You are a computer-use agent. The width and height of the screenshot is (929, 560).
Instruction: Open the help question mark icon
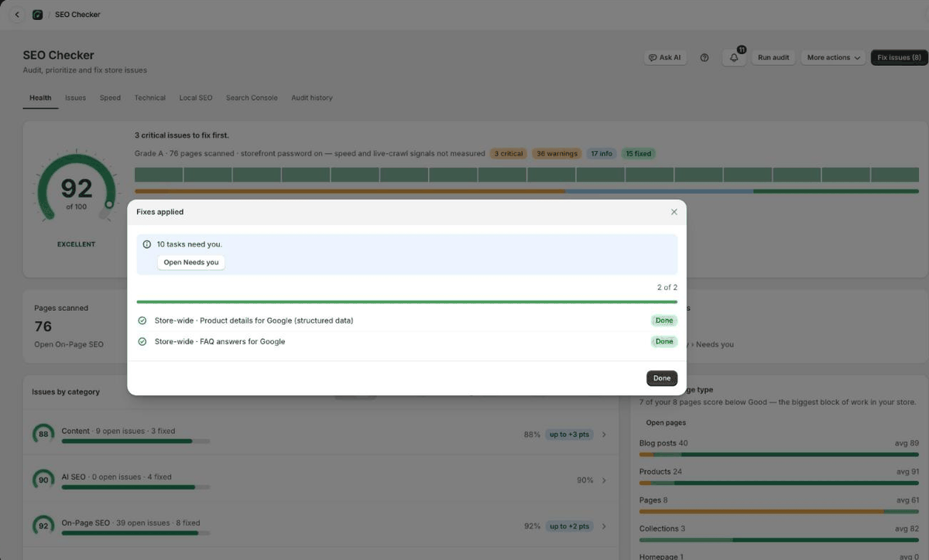click(x=704, y=57)
